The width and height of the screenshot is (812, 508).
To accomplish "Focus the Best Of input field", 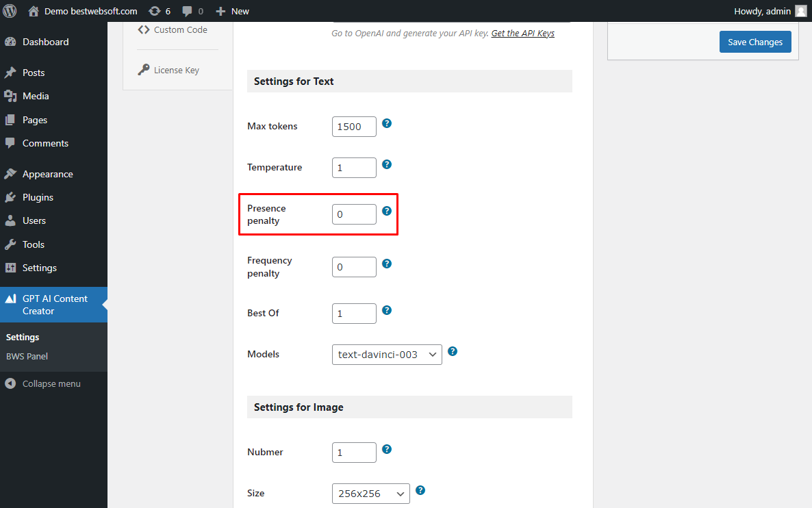I will click(354, 314).
